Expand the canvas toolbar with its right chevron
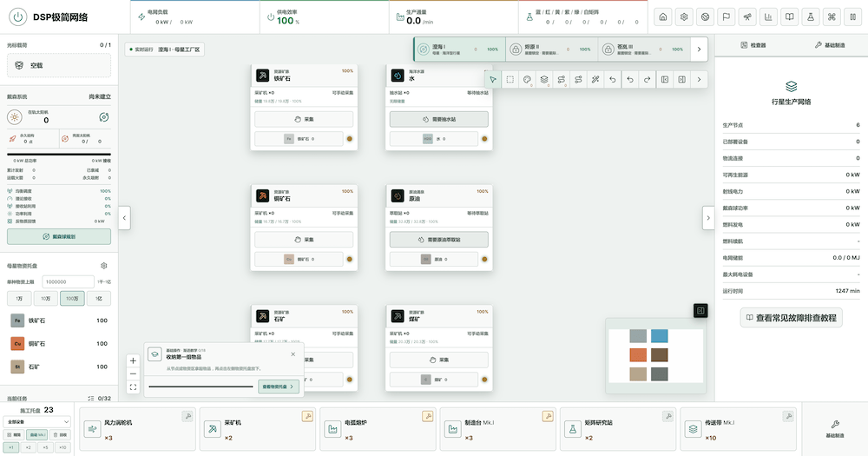Image resolution: width=868 pixels, height=456 pixels. 699,80
